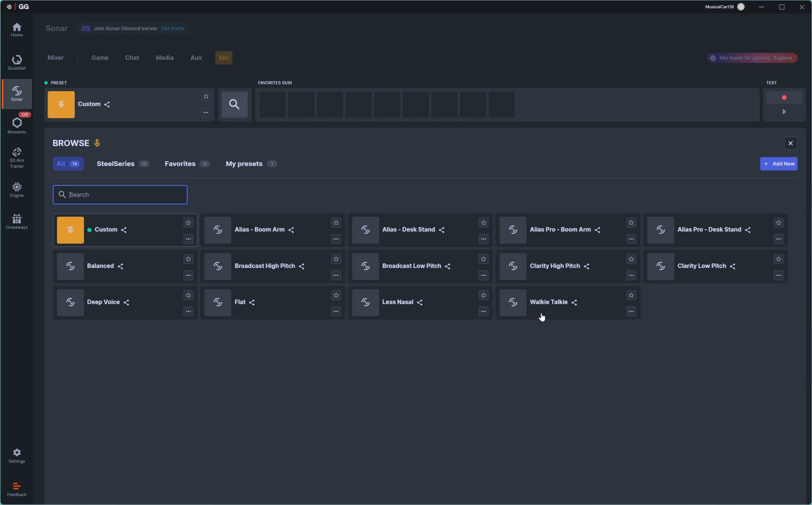Open Giveaways from the sidebar

(x=17, y=221)
